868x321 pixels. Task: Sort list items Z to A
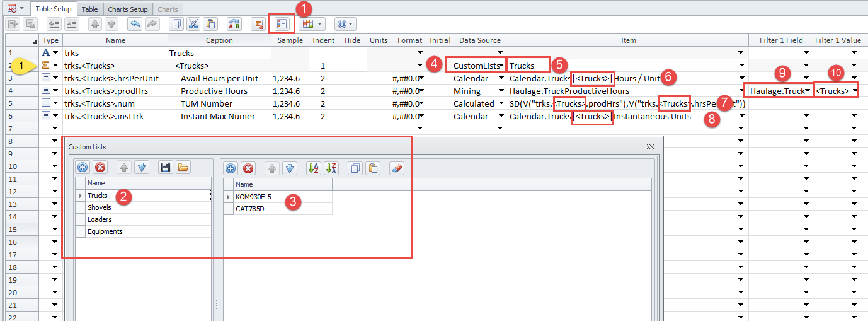click(x=331, y=168)
